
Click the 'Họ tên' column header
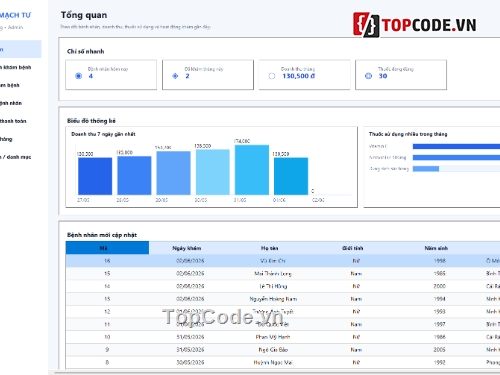pyautogui.click(x=269, y=248)
